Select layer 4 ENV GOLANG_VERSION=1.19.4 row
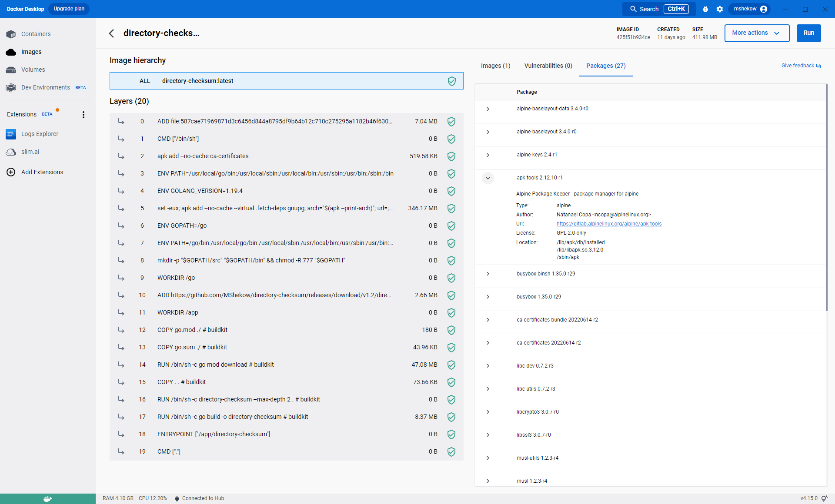 (x=286, y=191)
